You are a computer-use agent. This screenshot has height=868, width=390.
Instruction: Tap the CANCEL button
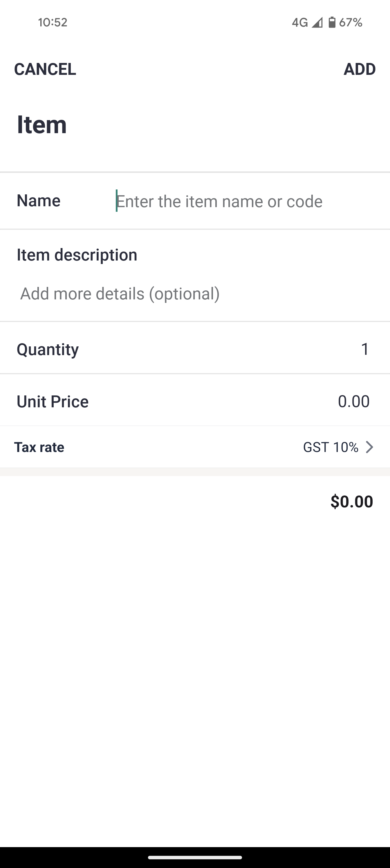coord(45,69)
